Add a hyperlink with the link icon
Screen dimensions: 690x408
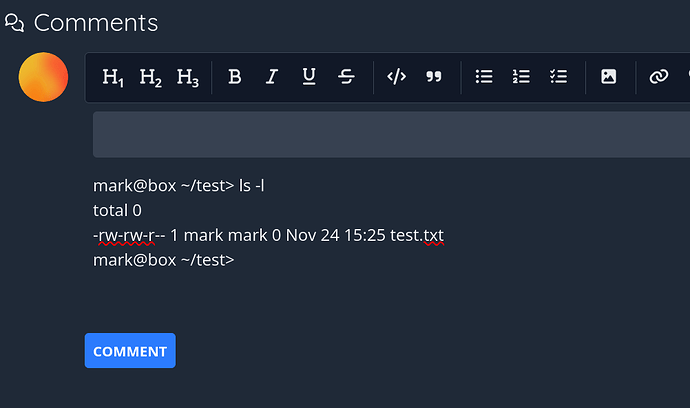pyautogui.click(x=658, y=77)
